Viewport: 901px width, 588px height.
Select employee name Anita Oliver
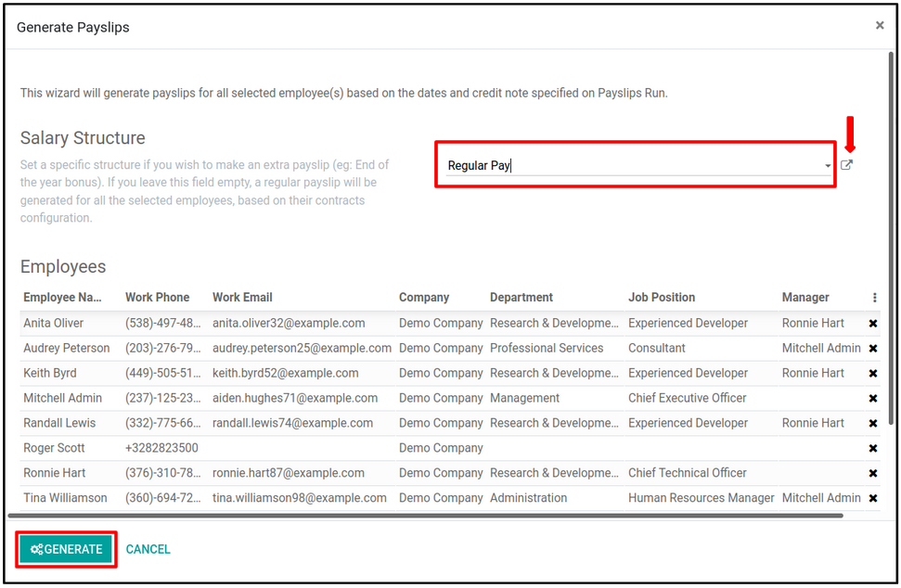click(54, 324)
